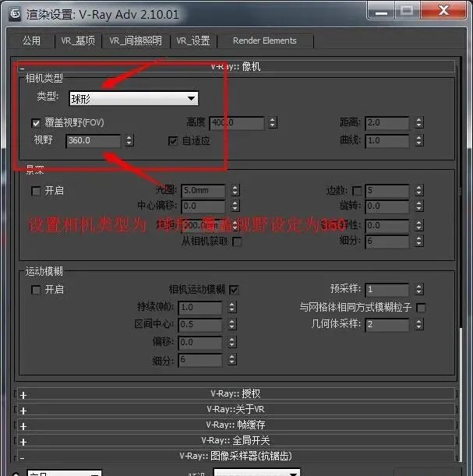Click the spinner beside 高度 field
This screenshot has width=473, height=476.
point(272,123)
